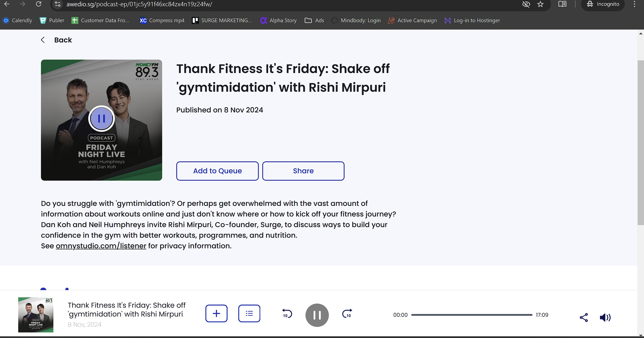The image size is (644, 338).
Task: Click the 00:00 elapsed time label
Action: point(400,315)
